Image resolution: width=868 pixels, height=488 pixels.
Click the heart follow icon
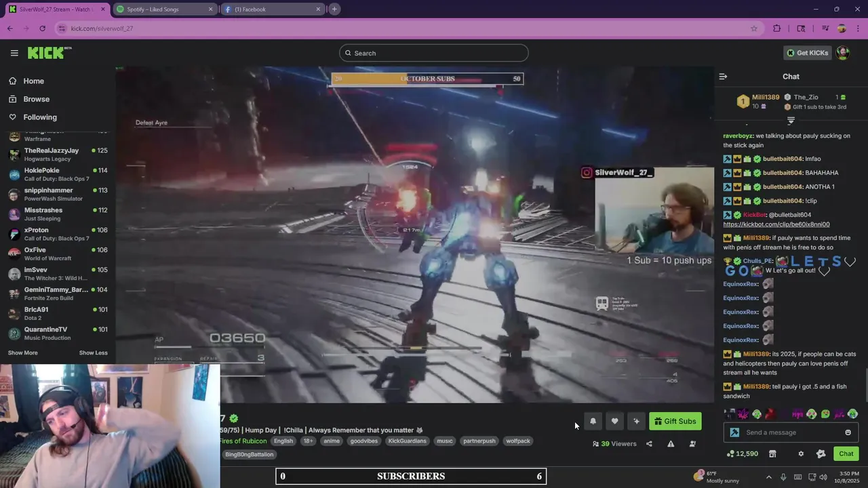pos(614,422)
